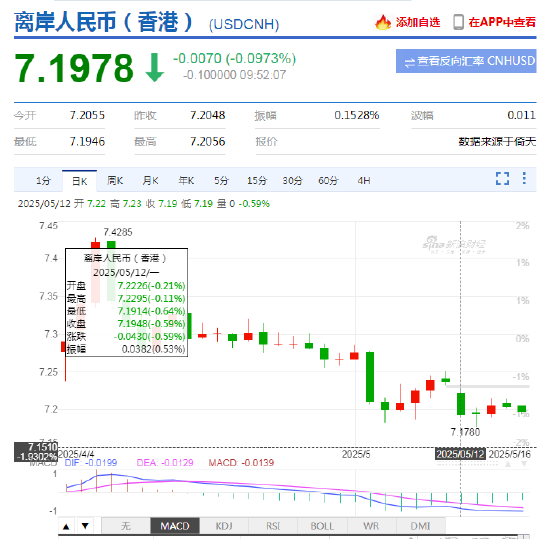Click 添加自选 to add to watchlist
The height and width of the screenshot is (539, 550).
[x=418, y=22]
